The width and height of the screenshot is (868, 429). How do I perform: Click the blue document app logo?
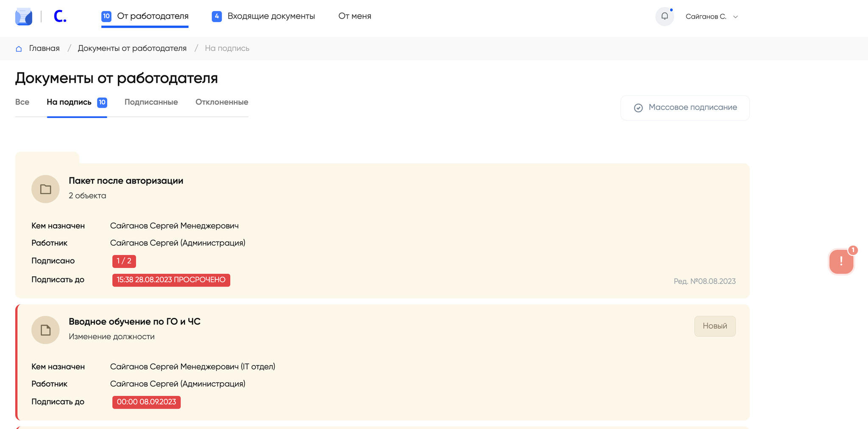click(24, 17)
